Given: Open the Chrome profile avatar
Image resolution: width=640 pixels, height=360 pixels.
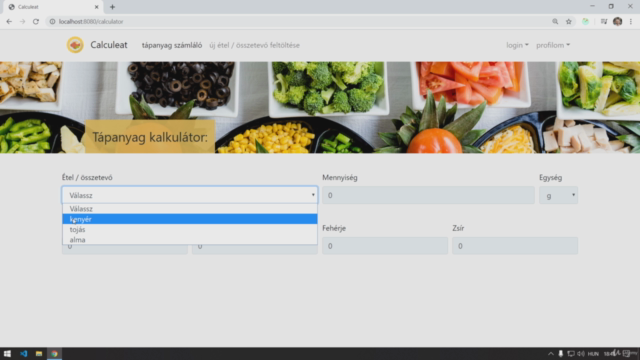Looking at the screenshot, I should point(617,22).
